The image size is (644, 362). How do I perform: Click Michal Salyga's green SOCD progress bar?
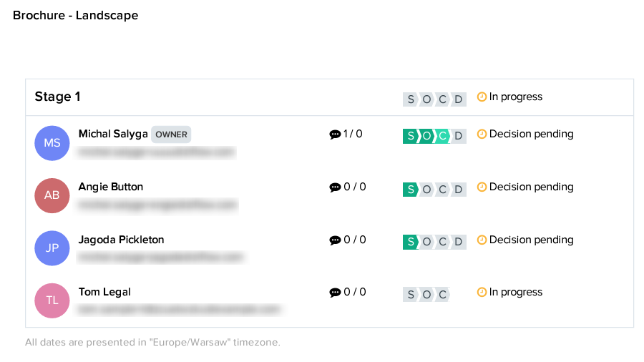pyautogui.click(x=434, y=136)
